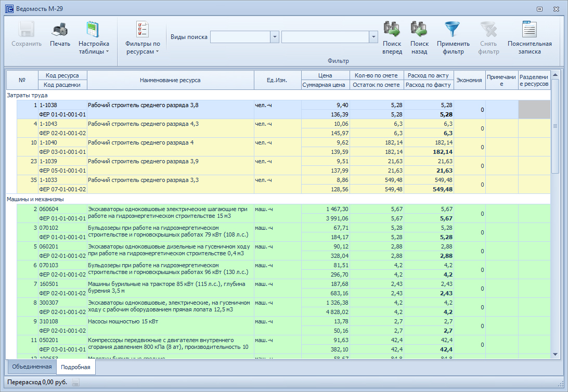Image resolution: width=568 pixels, height=392 pixels.
Task: Click the Search backward binoculars icon
Action: [419, 29]
